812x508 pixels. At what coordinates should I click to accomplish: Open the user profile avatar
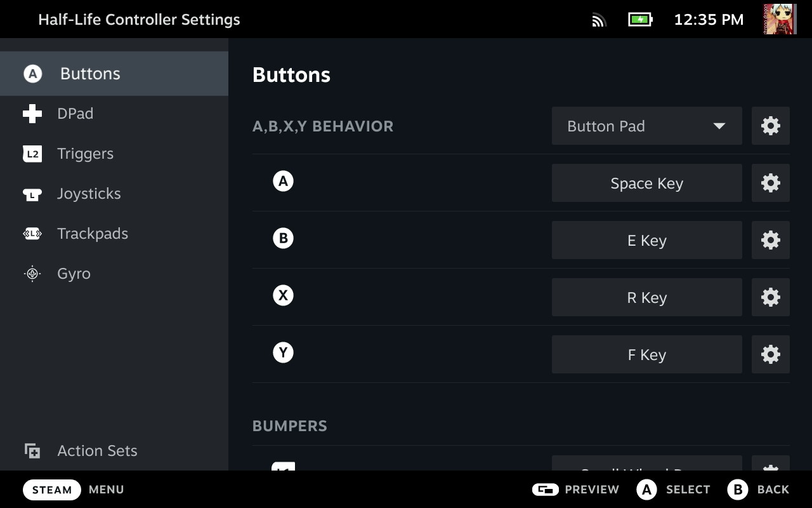pos(780,19)
